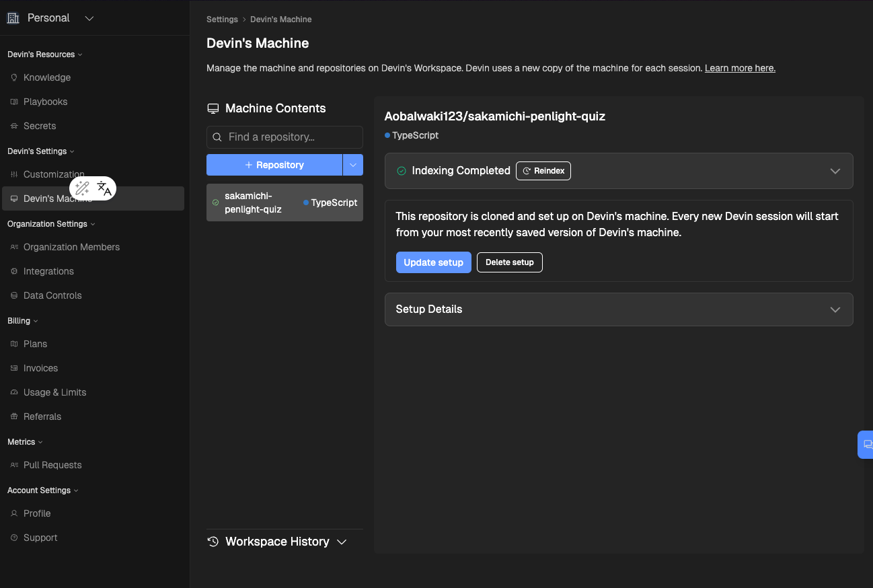The image size is (873, 588).
Task: Click the + Repository button
Action: tap(274, 165)
